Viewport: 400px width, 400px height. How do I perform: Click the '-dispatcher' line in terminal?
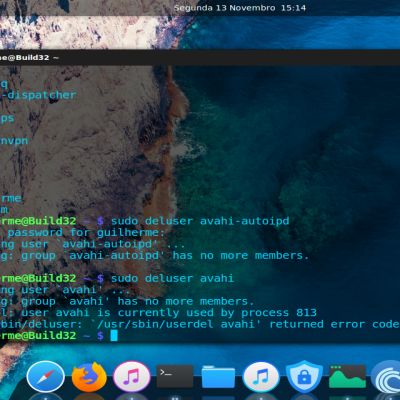[38, 95]
